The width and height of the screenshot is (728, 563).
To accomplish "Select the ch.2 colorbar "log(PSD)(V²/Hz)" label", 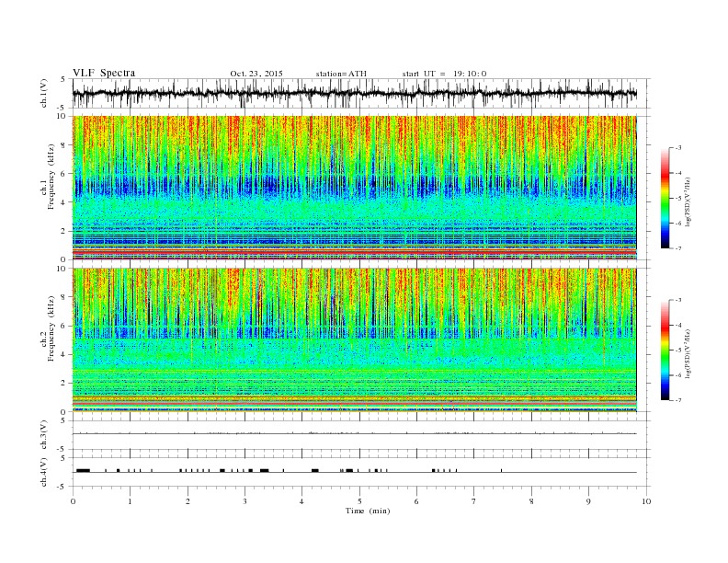I will coord(688,353).
